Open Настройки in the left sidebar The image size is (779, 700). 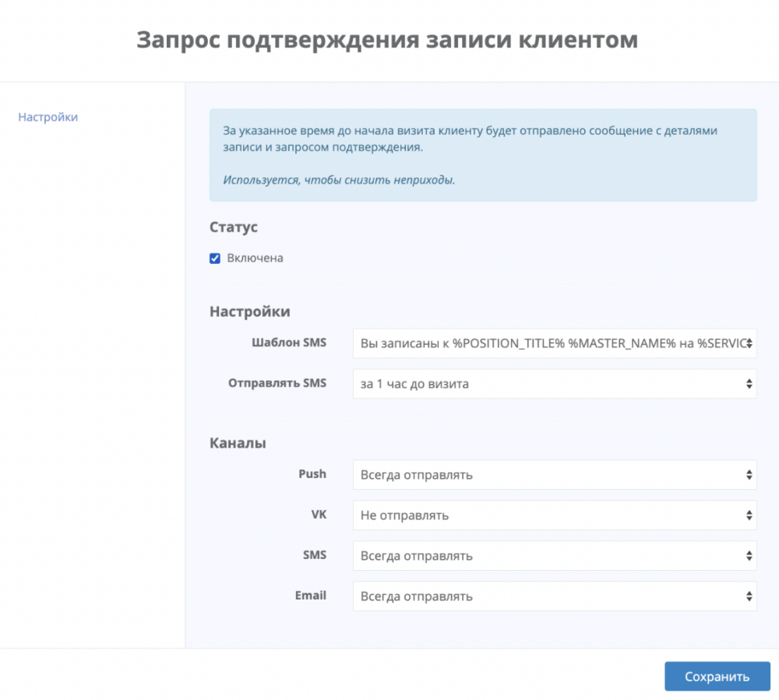[x=48, y=118]
